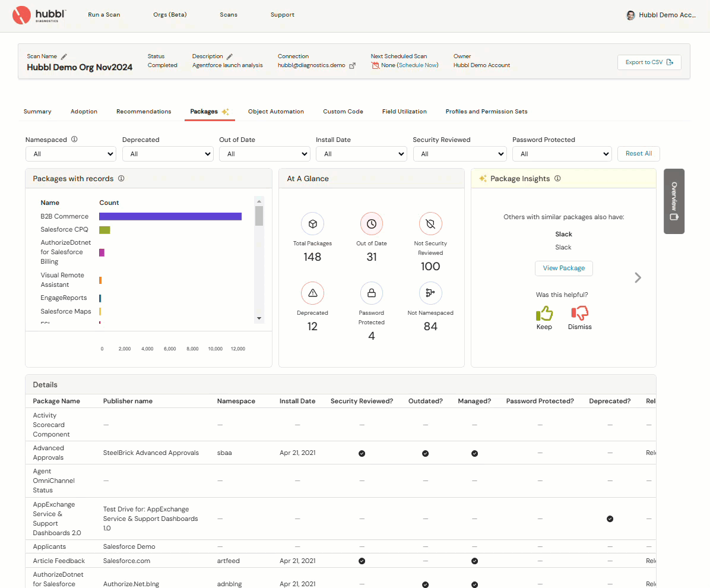Click the Packages with records info icon
Image resolution: width=710 pixels, height=588 pixels.
coord(121,179)
